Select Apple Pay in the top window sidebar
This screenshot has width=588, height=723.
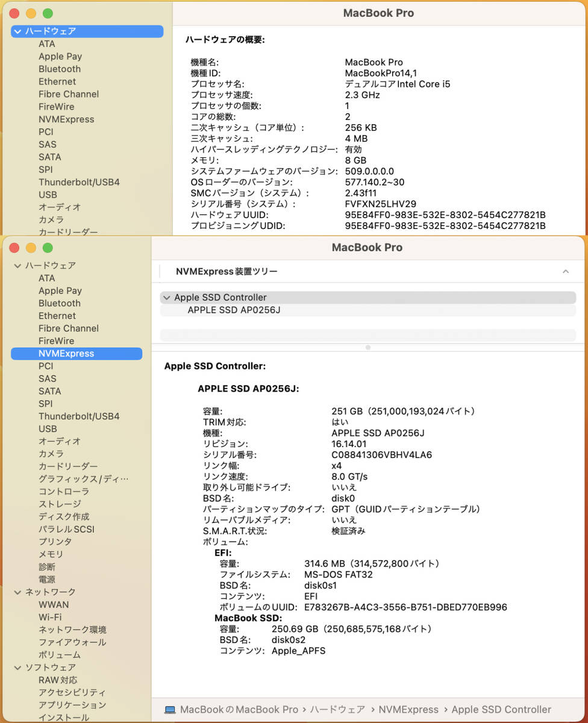point(60,56)
